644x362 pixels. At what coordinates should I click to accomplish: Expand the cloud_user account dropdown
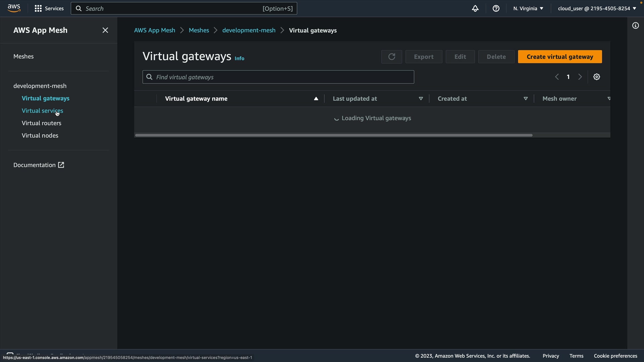[597, 8]
